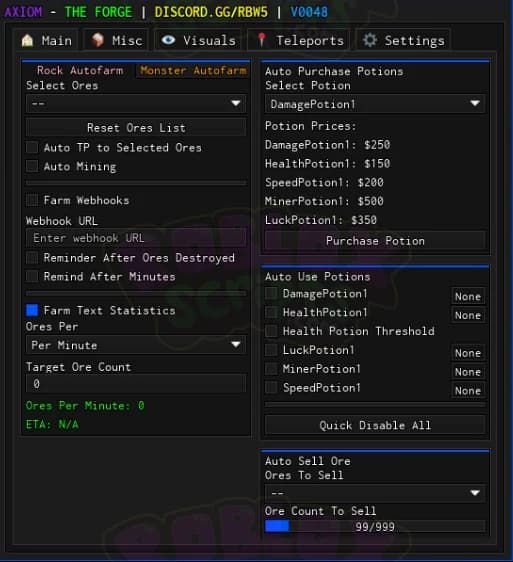
Task: Open the Ores To Sell dropdown
Action: pos(375,493)
